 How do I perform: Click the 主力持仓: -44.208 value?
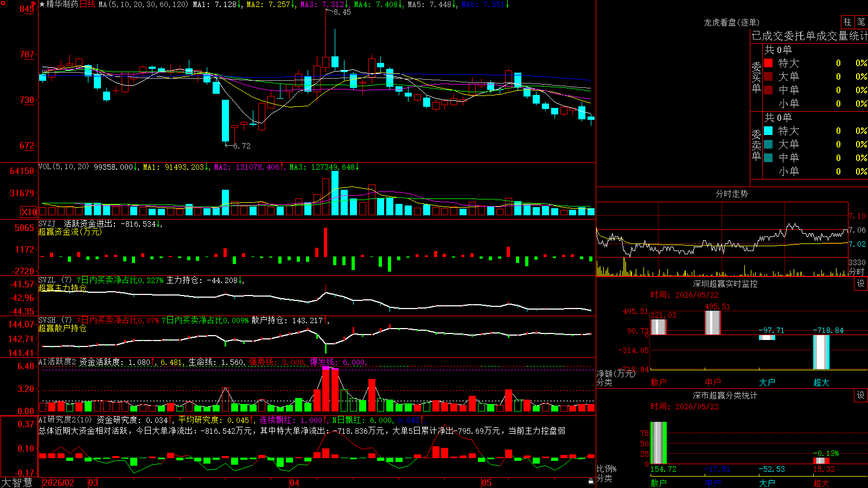click(202, 280)
